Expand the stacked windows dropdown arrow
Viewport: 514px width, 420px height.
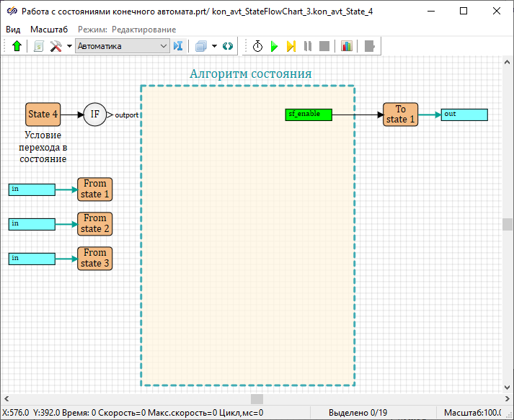(x=214, y=46)
